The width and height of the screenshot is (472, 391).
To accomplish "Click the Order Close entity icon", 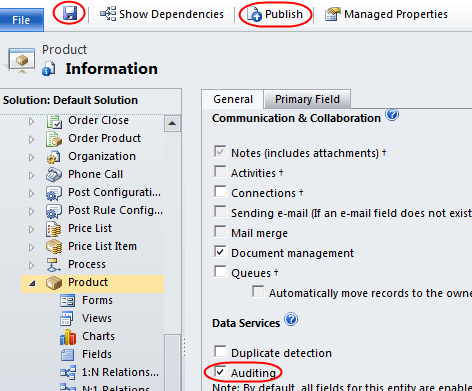I will [54, 121].
